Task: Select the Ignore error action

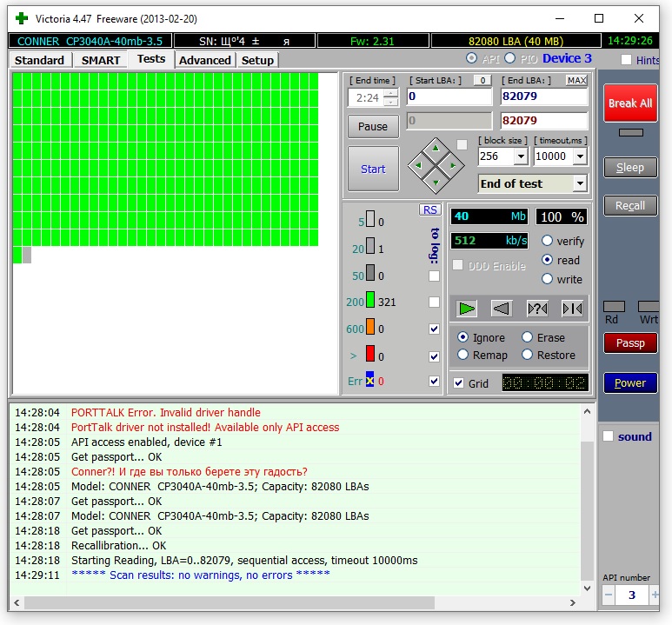Action: [462, 337]
